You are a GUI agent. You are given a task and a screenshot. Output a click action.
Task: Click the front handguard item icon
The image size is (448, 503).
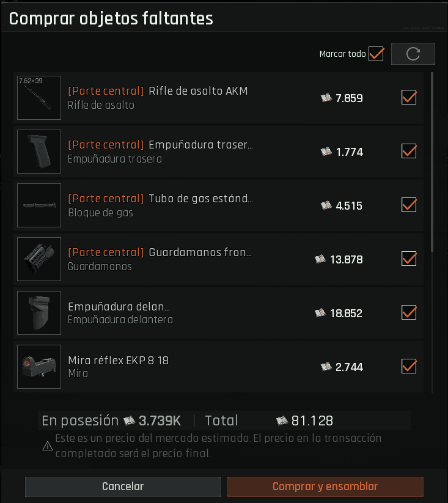pos(39,259)
